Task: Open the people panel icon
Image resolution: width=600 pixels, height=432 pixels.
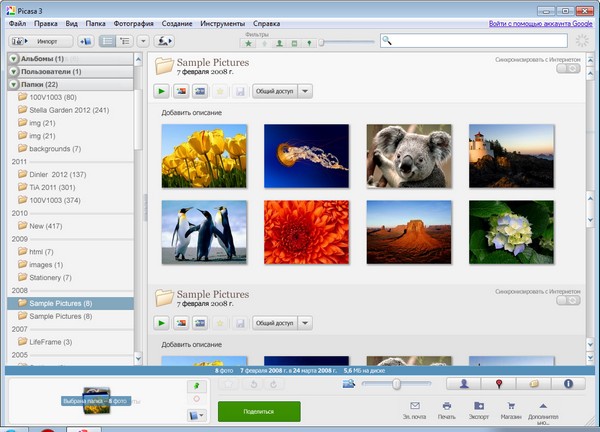Action: pos(464,383)
